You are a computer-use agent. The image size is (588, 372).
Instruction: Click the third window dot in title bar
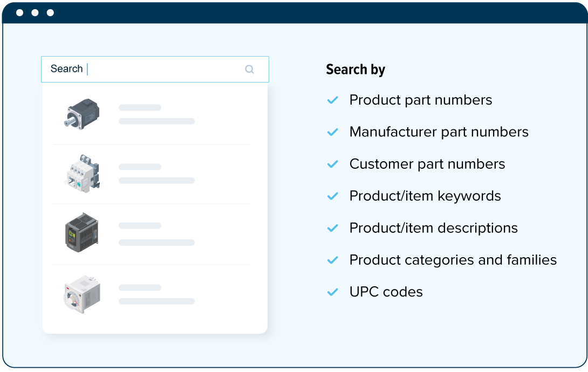(50, 12)
